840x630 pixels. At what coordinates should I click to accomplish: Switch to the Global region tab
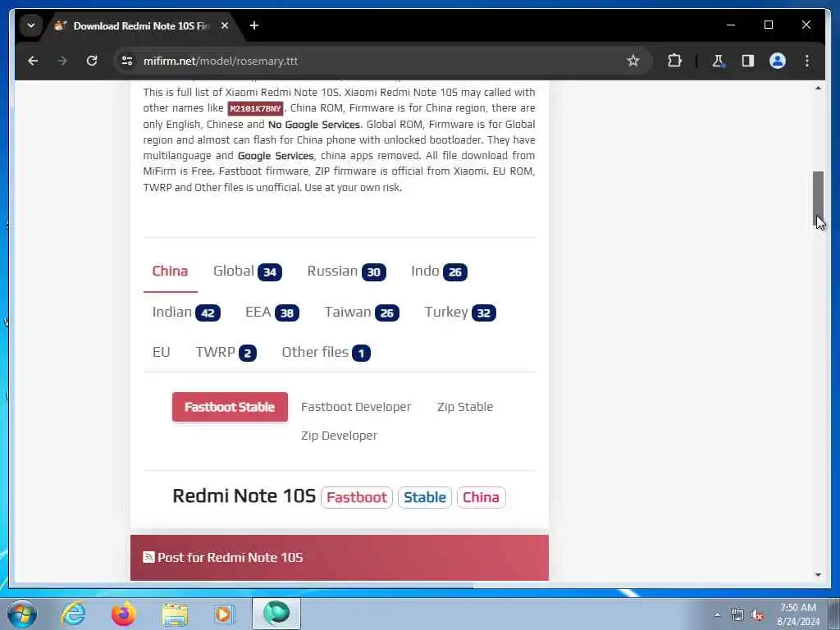(x=247, y=272)
